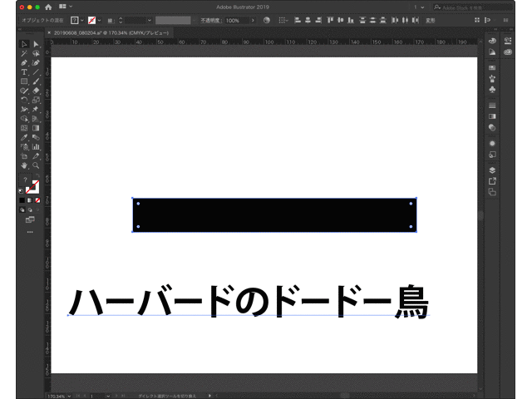Screen dimensions: 532x399
Task: Select the Gradient tool
Action: tap(36, 128)
